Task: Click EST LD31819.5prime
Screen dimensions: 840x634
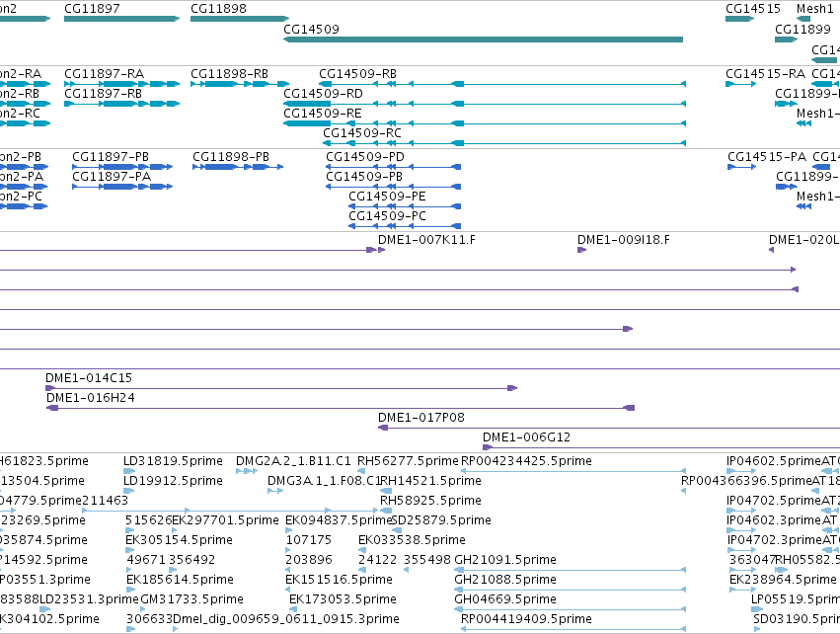Action: 129,471
